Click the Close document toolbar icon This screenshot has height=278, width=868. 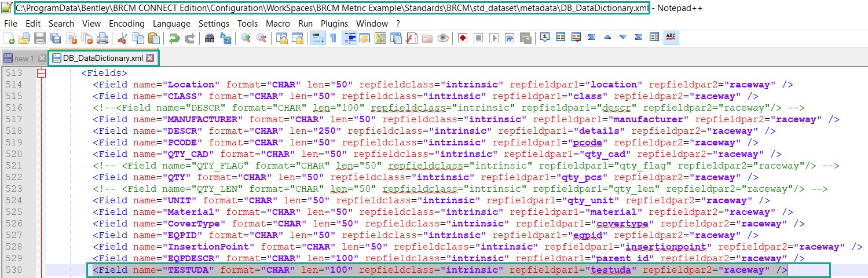coord(71,38)
